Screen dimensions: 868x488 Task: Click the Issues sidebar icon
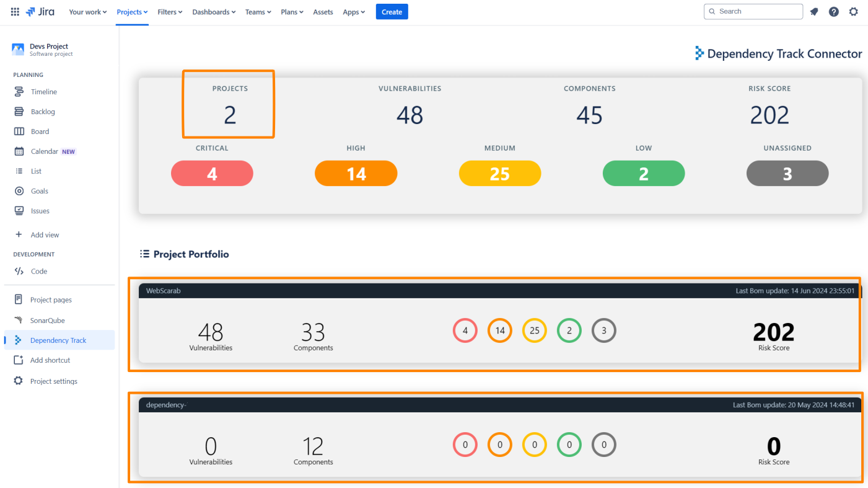coord(19,211)
